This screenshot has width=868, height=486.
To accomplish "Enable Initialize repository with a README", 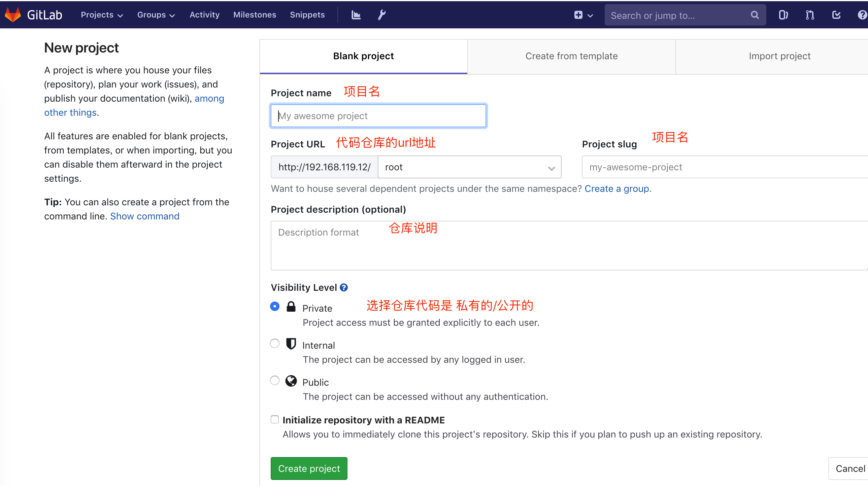I will [x=275, y=419].
